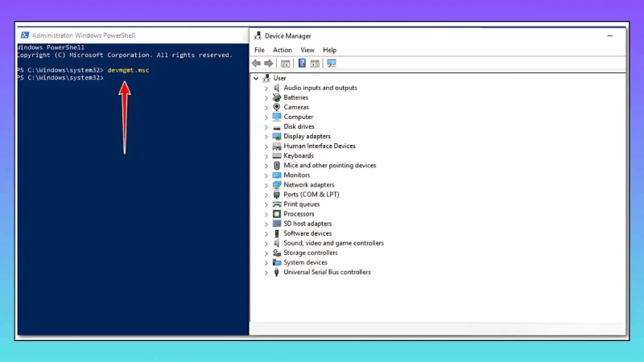
Task: Click the Cameras device icon
Action: pyautogui.click(x=277, y=107)
